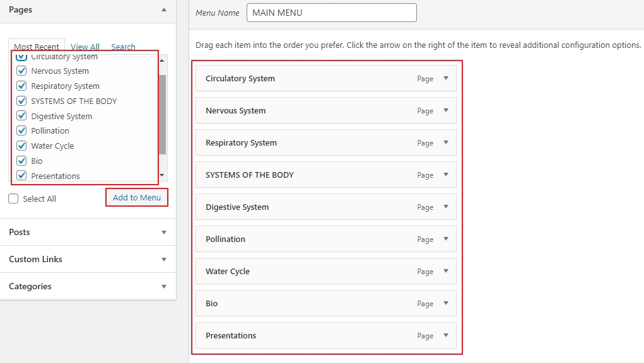Select the Presentations menu item title
Image resolution: width=644 pixels, height=363 pixels.
point(231,335)
